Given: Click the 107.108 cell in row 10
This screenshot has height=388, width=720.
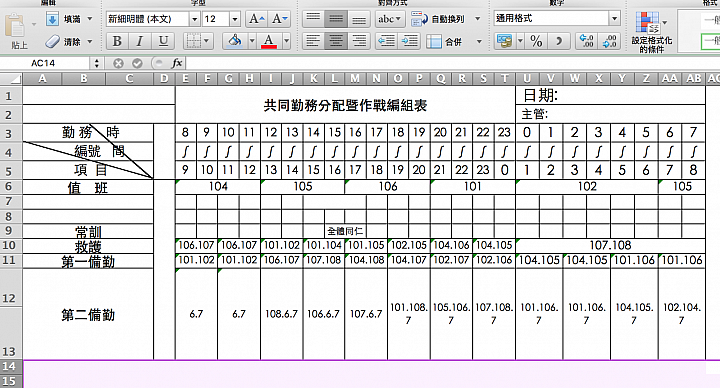Looking at the screenshot, I should tap(610, 245).
